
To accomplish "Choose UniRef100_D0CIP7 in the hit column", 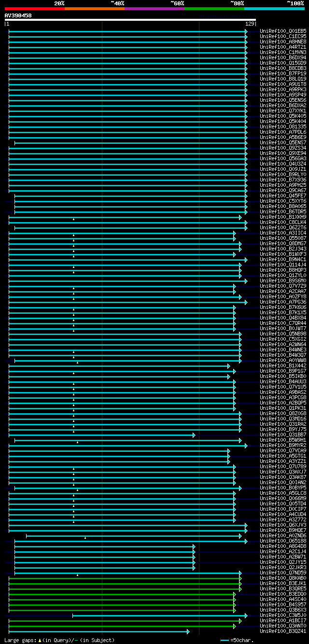I will click(283, 509).
